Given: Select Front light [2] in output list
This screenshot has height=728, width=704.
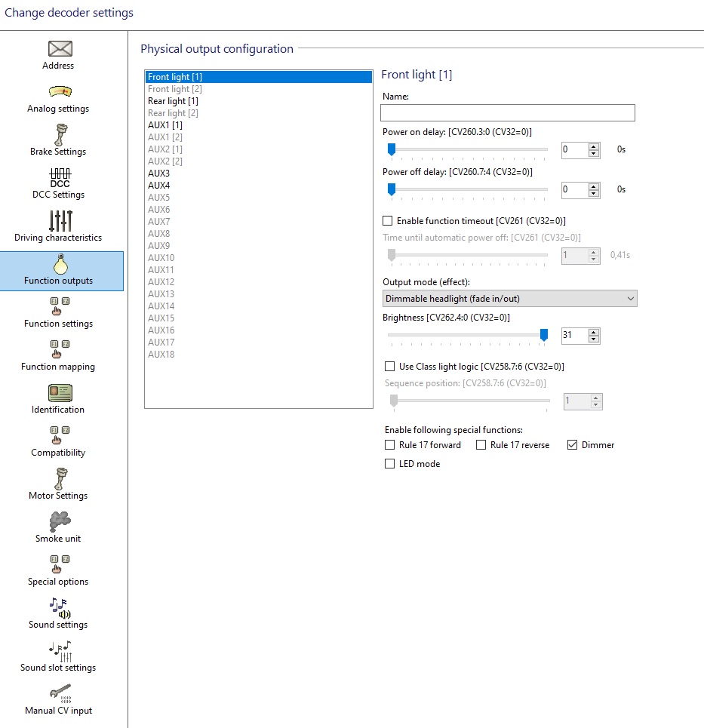Looking at the screenshot, I should (x=259, y=89).
